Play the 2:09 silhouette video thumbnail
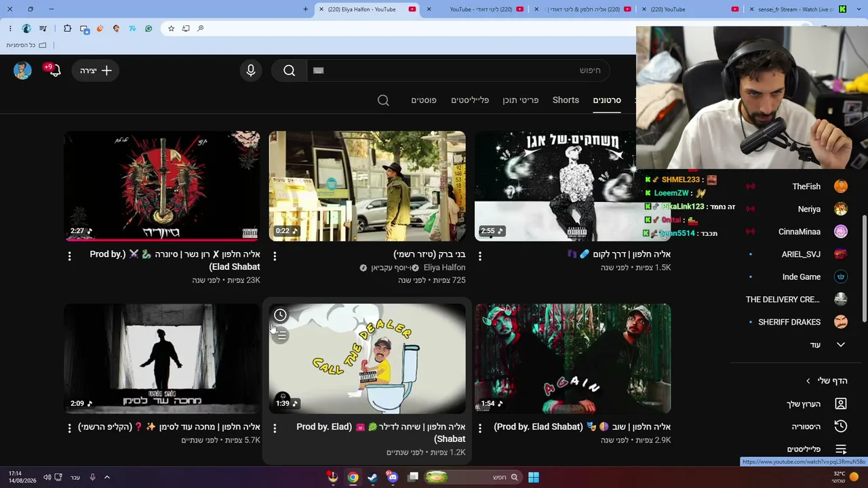868x488 pixels. click(x=162, y=359)
